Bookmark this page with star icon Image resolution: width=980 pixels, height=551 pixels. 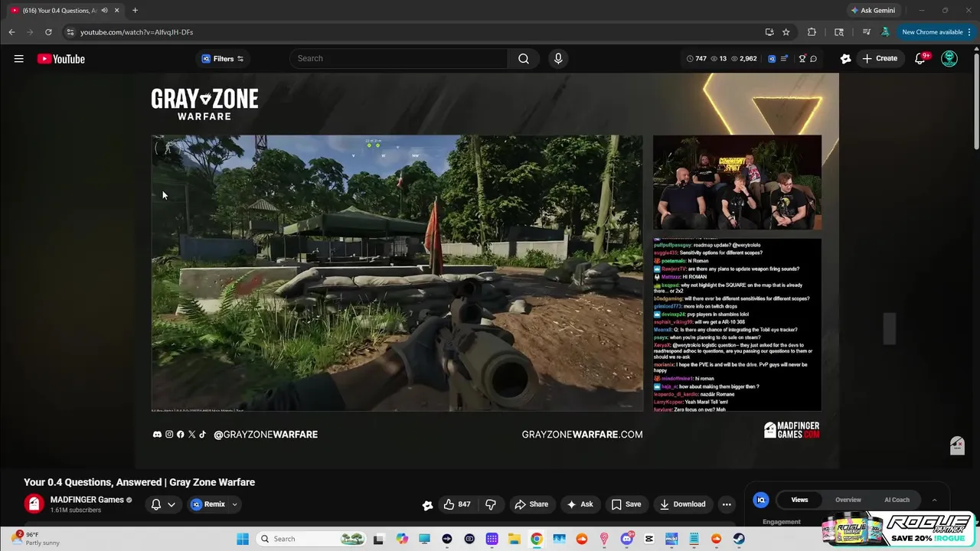coord(786,32)
